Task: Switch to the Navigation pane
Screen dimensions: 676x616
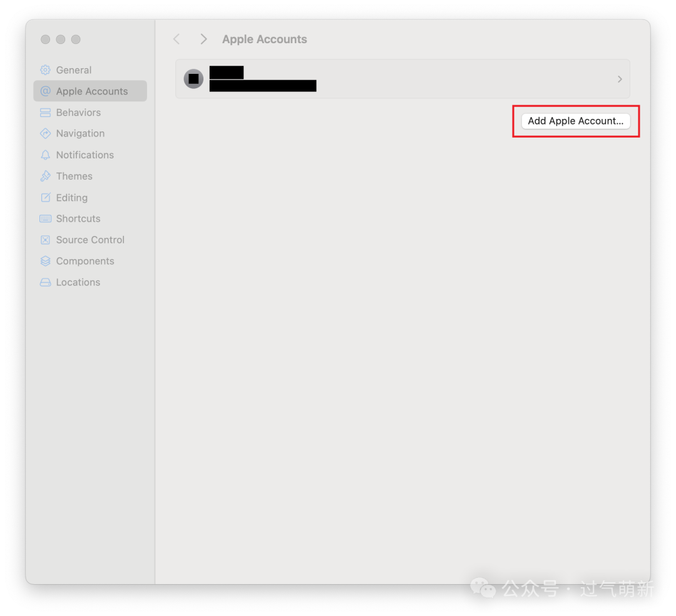Action: (90, 133)
